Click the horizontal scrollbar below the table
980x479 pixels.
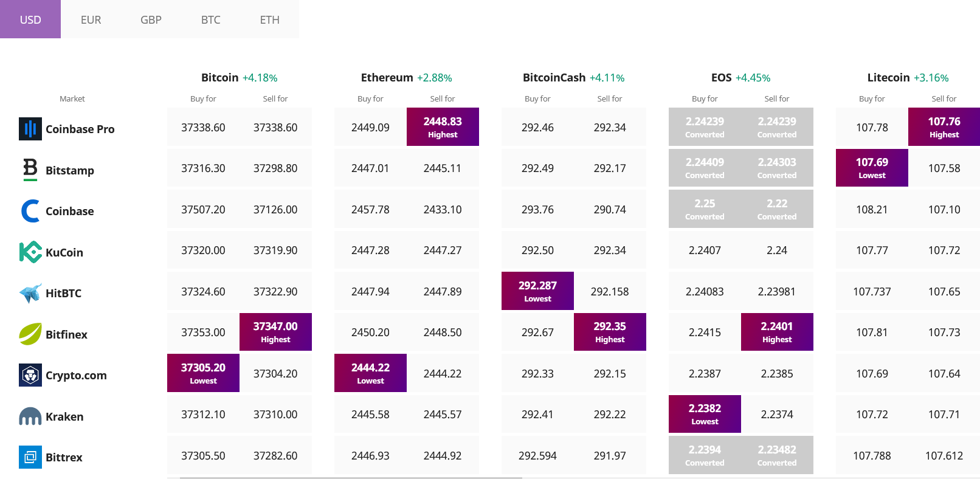click(x=351, y=478)
